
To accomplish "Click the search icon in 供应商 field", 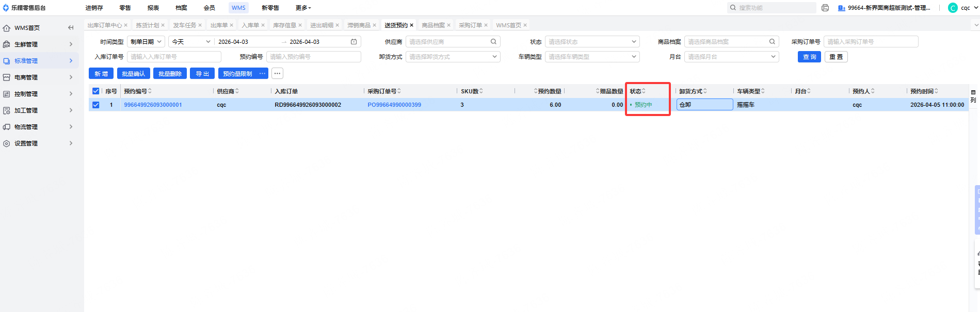I will coord(493,42).
